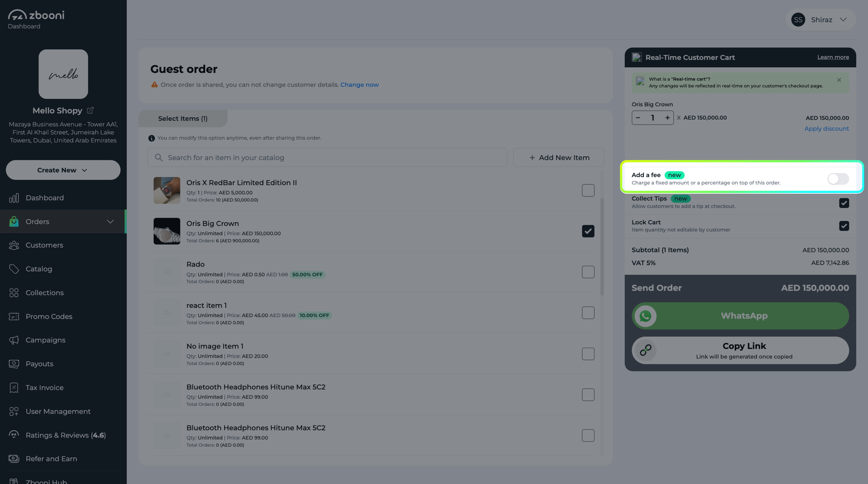Click the cart quantity field showing 1
The height and width of the screenshot is (484, 868).
coord(653,118)
